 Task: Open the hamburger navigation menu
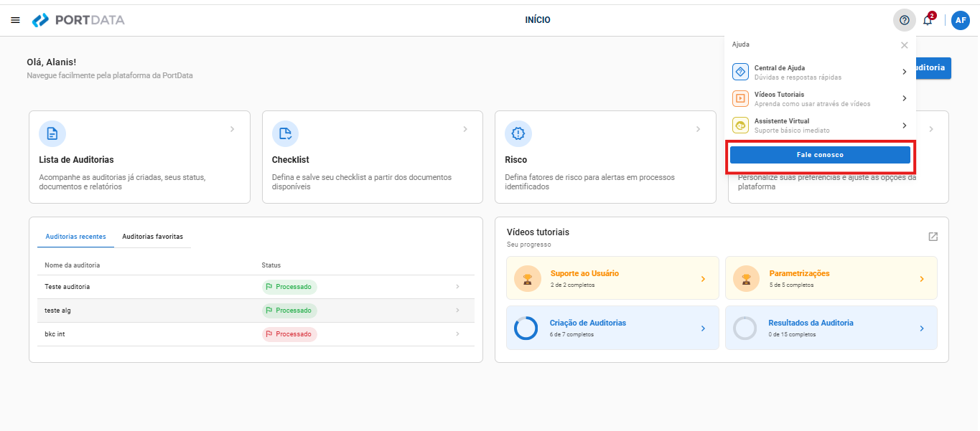point(15,20)
